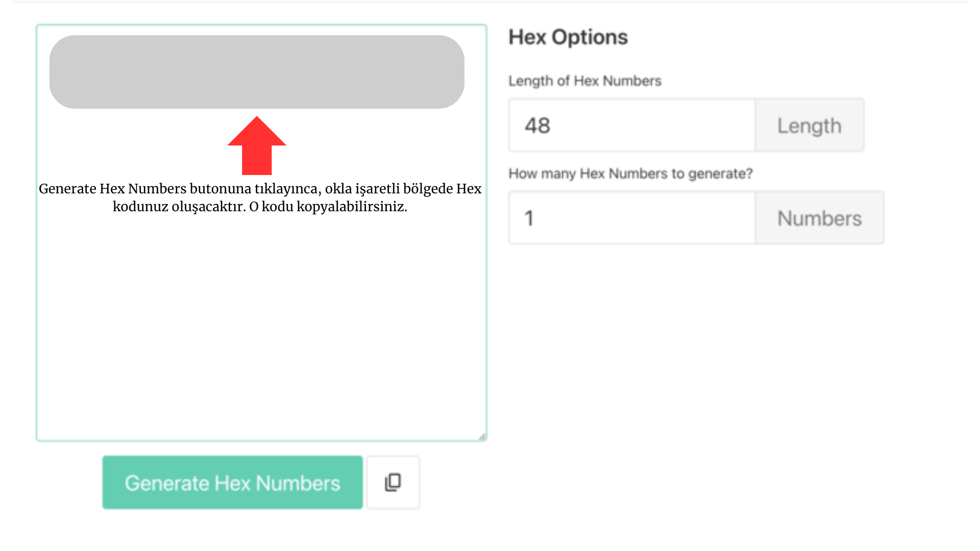Click the Hex Options heading
This screenshot has width=980, height=551.
pos(568,37)
